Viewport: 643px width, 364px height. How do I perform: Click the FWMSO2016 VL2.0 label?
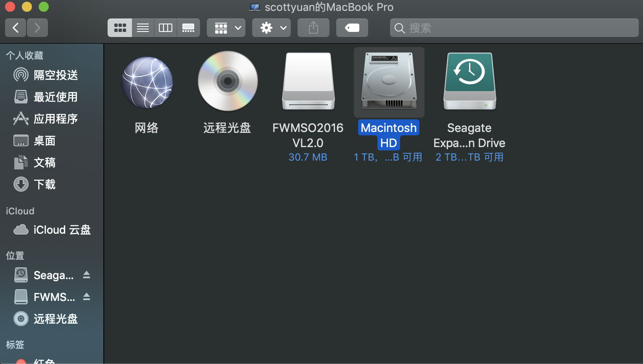308,135
